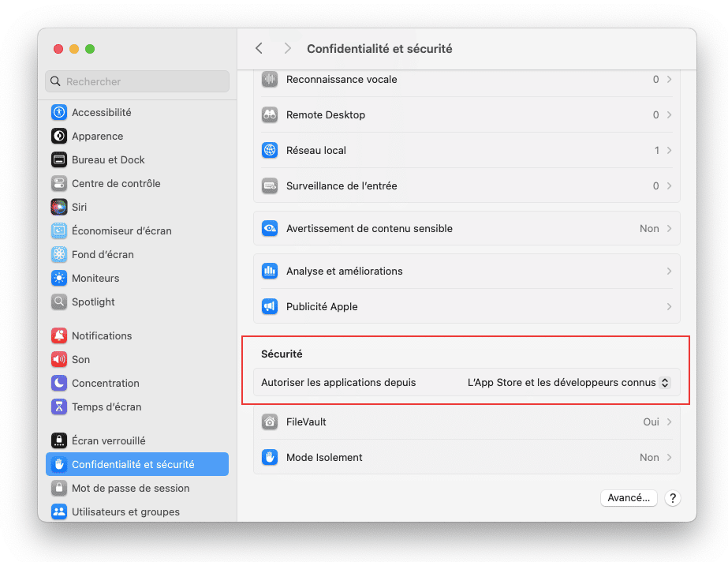Expand the Avertissement de contenu sensible chevron
This screenshot has width=728, height=562.
(x=669, y=229)
